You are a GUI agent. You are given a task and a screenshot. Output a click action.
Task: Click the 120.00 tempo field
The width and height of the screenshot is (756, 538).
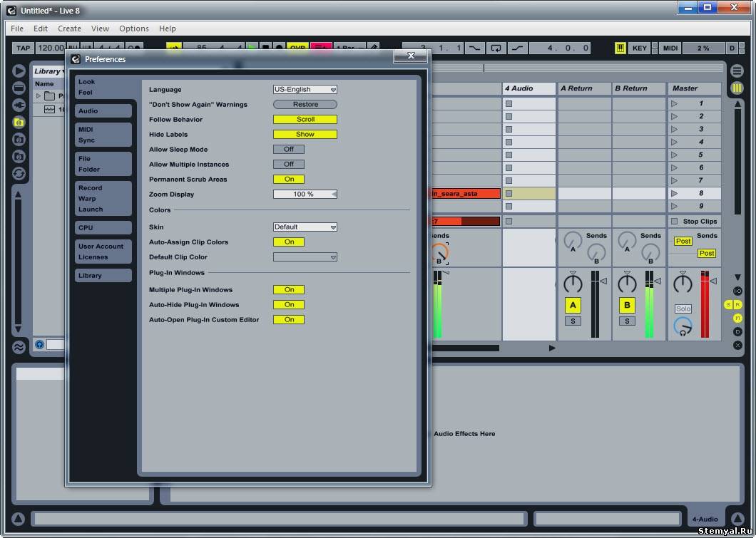[51, 48]
